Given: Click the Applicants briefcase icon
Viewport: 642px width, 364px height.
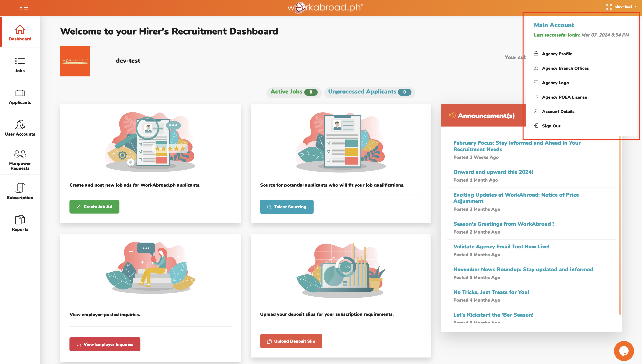Looking at the screenshot, I should tap(20, 93).
